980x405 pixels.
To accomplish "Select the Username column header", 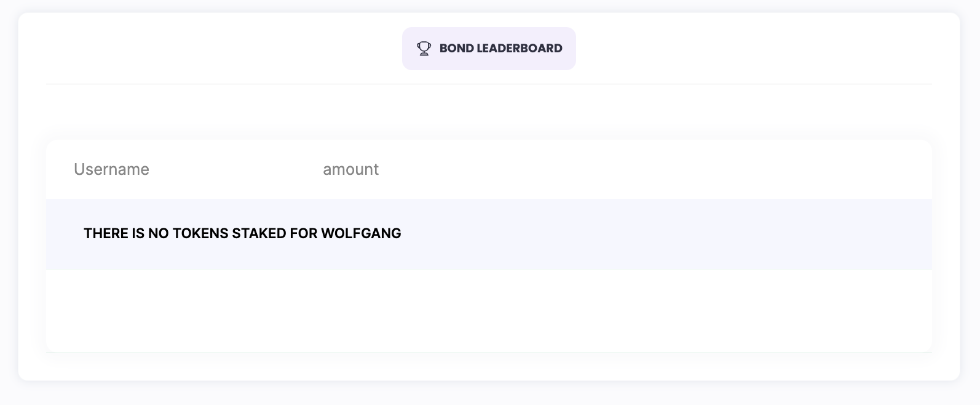I will 111,169.
